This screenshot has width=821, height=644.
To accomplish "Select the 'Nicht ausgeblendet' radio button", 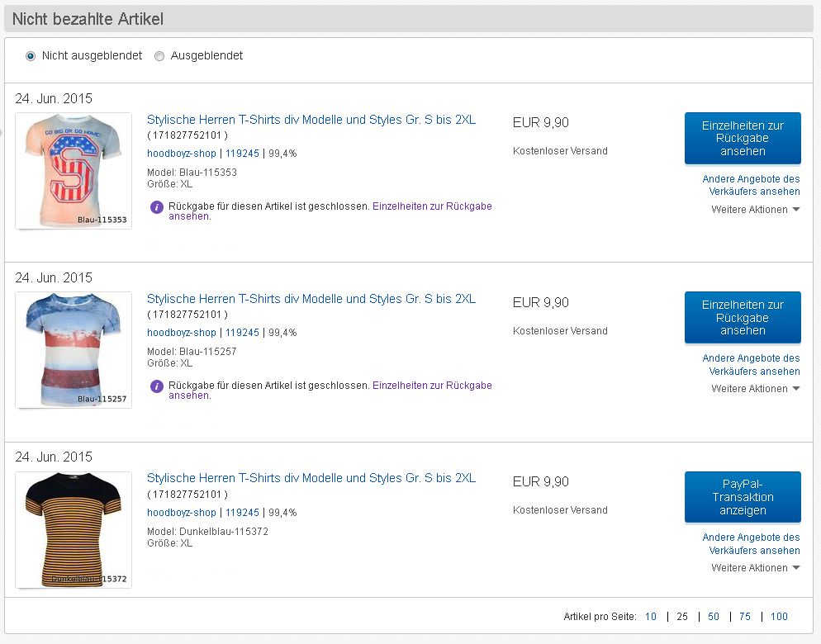I will pos(31,56).
